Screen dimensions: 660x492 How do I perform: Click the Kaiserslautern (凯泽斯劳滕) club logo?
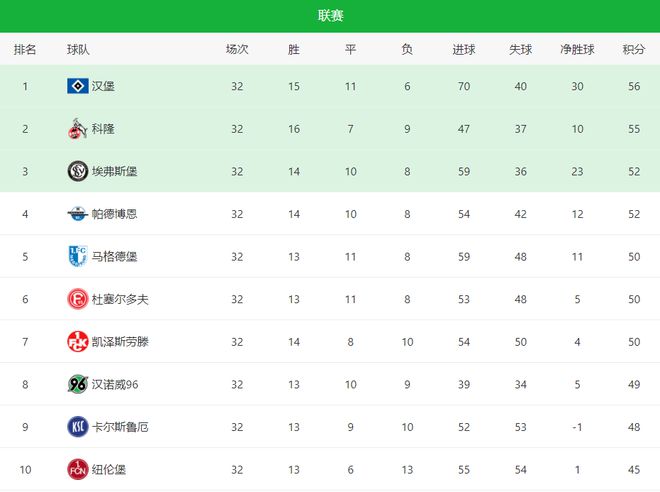click(77, 341)
